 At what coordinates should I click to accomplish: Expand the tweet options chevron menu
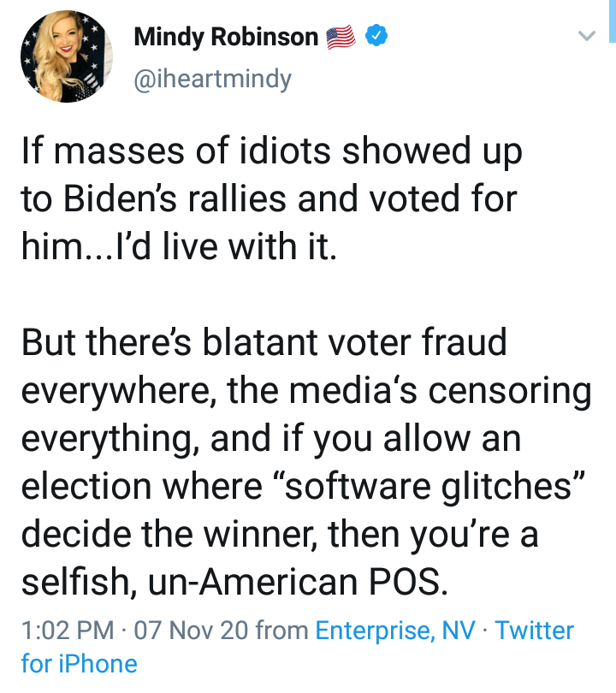coord(586,36)
